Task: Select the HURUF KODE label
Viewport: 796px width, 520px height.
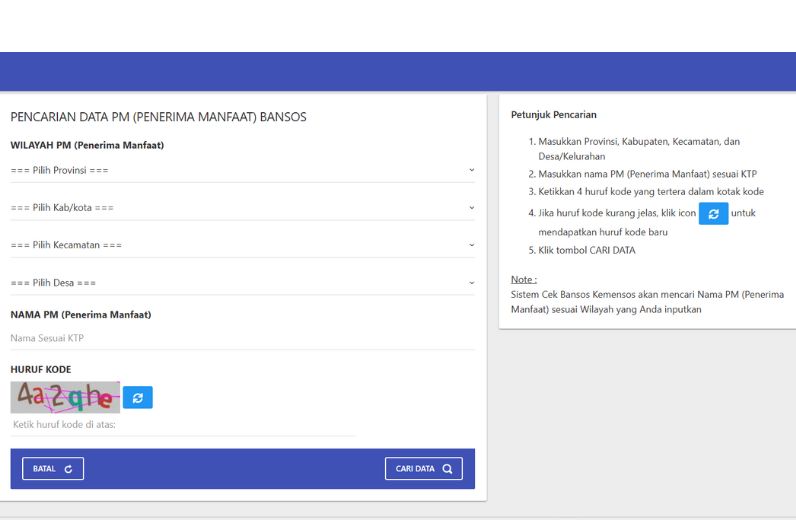Action: [41, 369]
